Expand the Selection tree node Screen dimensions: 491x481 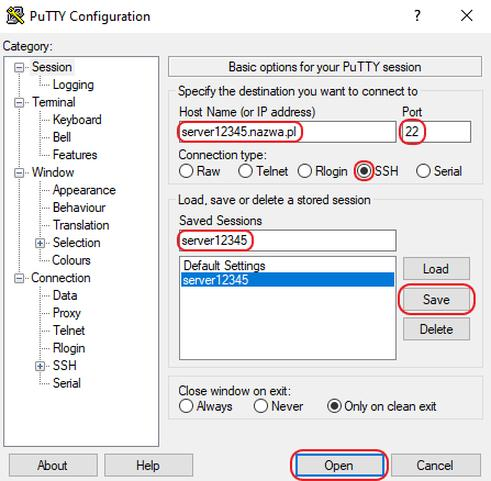tap(40, 243)
